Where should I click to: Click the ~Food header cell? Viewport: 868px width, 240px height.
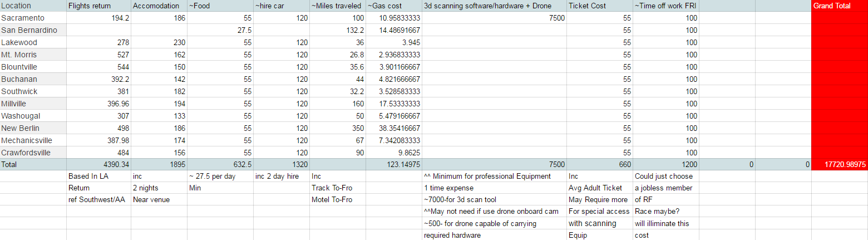point(220,6)
